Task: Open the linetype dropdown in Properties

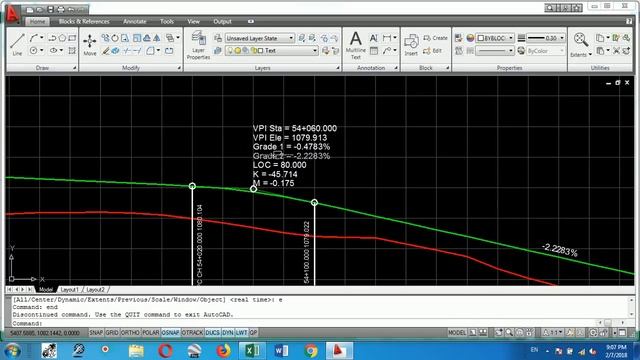Action: pyautogui.click(x=495, y=51)
